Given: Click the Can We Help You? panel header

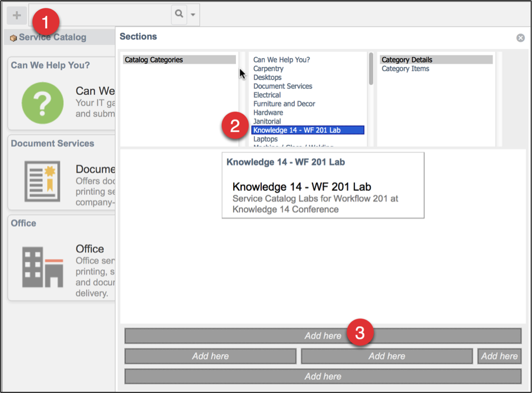Looking at the screenshot, I should click(x=50, y=65).
